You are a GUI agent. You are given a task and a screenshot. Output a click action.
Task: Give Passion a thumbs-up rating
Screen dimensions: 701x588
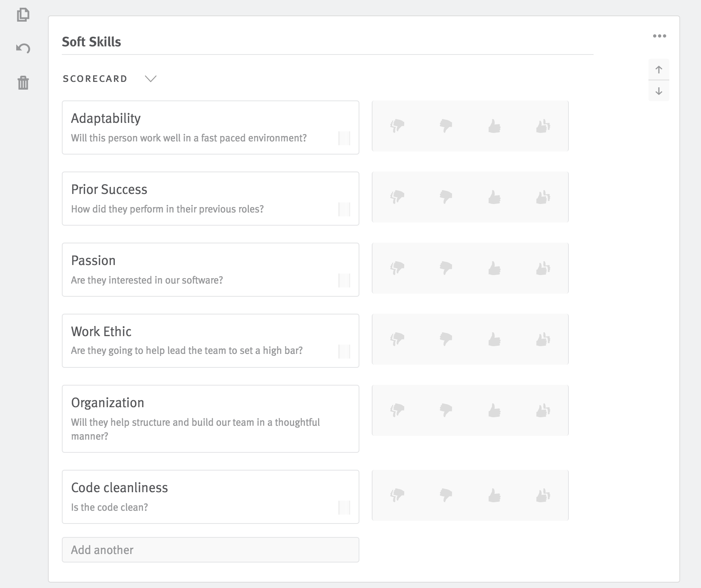[495, 268]
